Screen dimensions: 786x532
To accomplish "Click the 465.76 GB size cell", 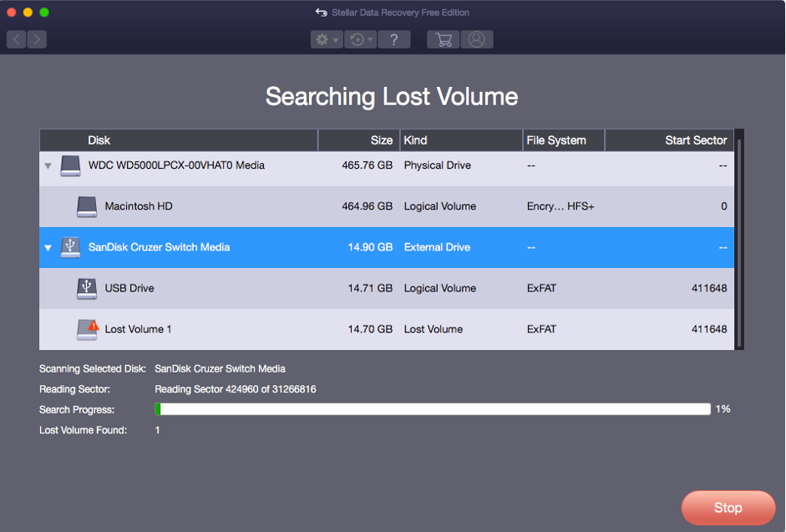I will pos(367,165).
